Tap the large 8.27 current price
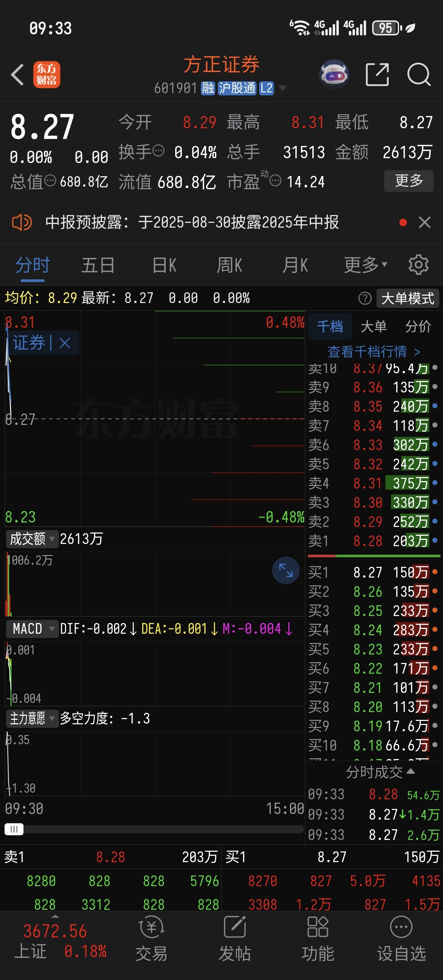 coord(42,127)
